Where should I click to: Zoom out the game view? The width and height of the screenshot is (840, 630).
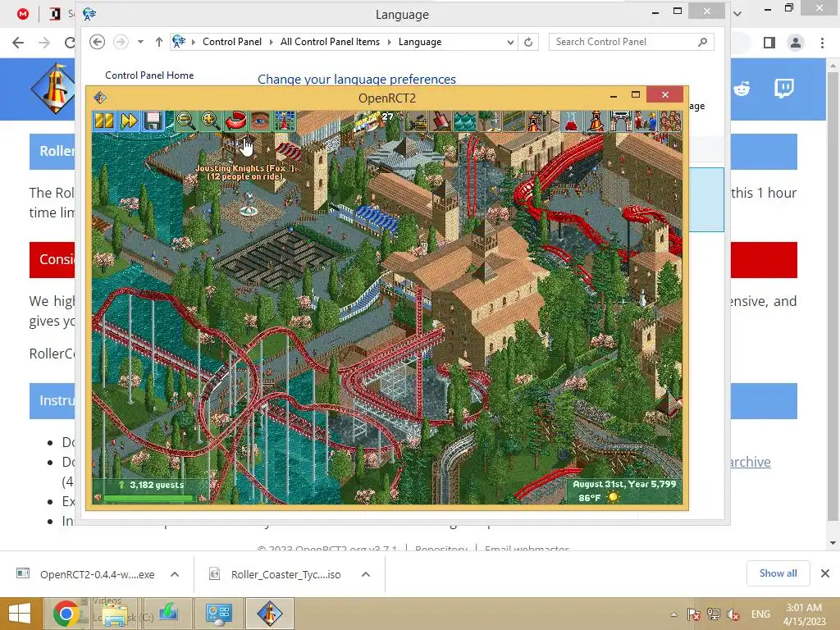(186, 121)
